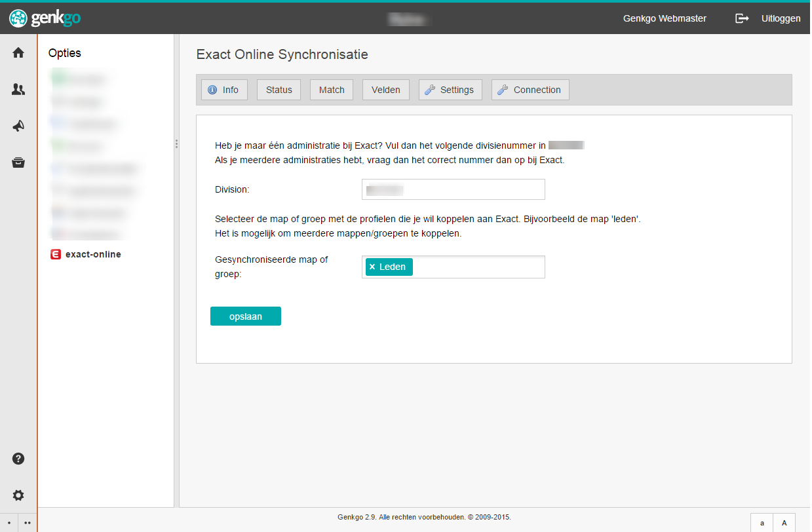Click the large 'A' font size button
Image resolution: width=812 pixels, height=532 pixels.
(x=784, y=523)
